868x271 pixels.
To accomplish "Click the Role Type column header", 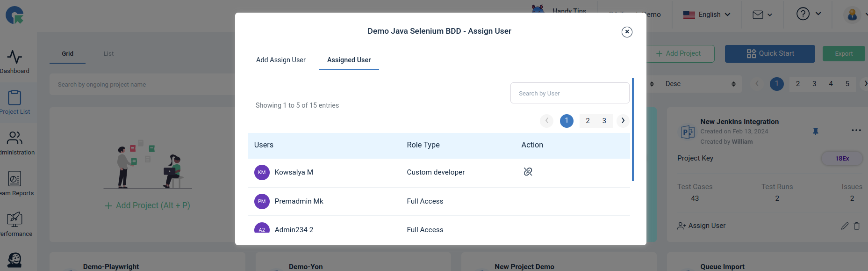I will 423,145.
